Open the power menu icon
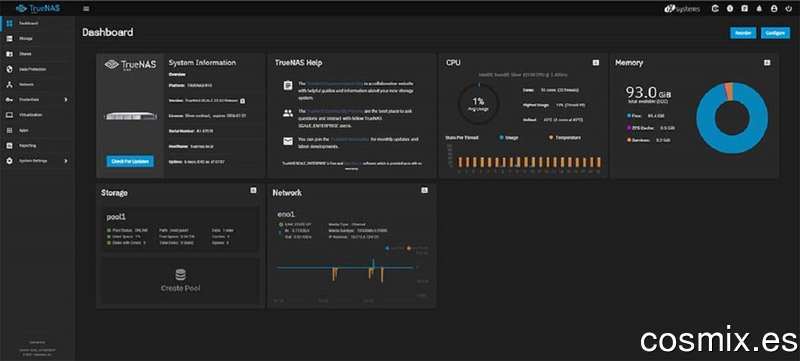This screenshot has width=800, height=361. click(x=789, y=9)
